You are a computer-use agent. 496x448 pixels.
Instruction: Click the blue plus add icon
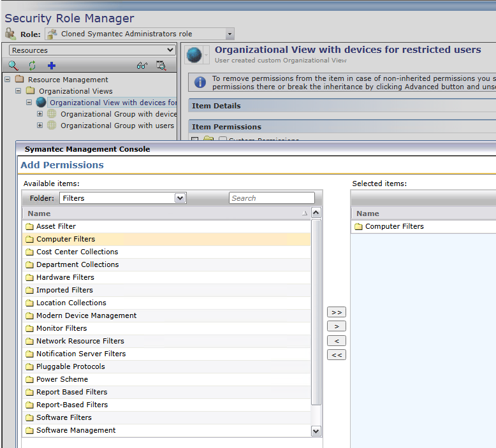coord(51,66)
